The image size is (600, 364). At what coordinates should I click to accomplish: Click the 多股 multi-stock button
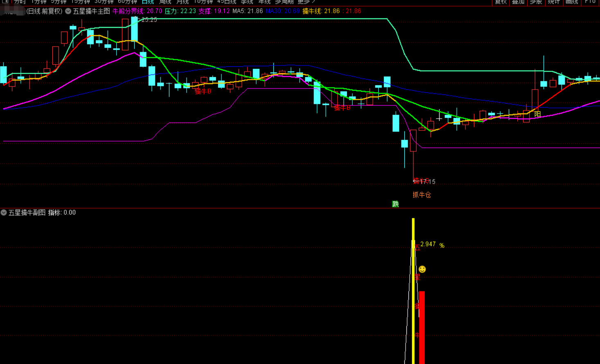536,2
